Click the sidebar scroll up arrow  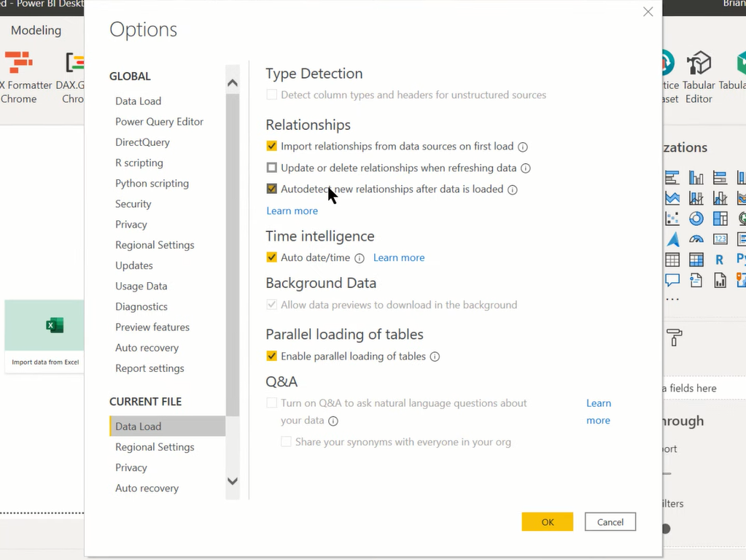click(x=233, y=83)
